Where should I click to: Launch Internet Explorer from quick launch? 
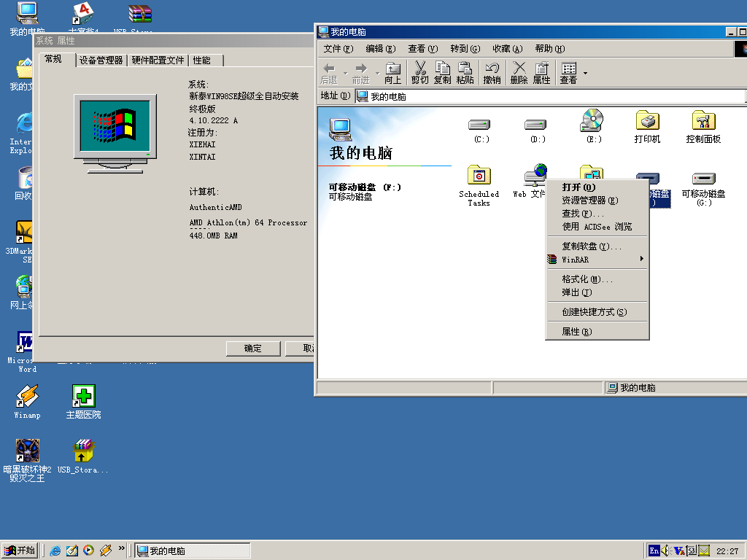click(55, 551)
